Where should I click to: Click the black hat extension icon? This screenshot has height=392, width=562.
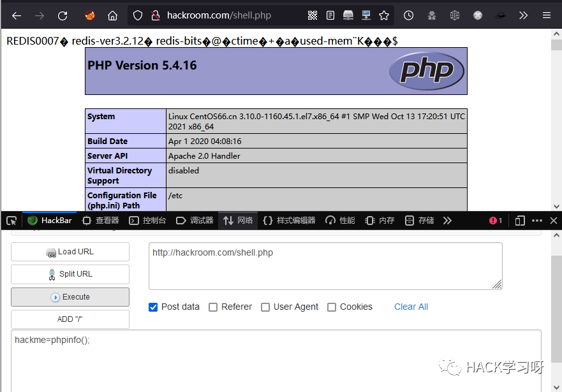tap(500, 15)
